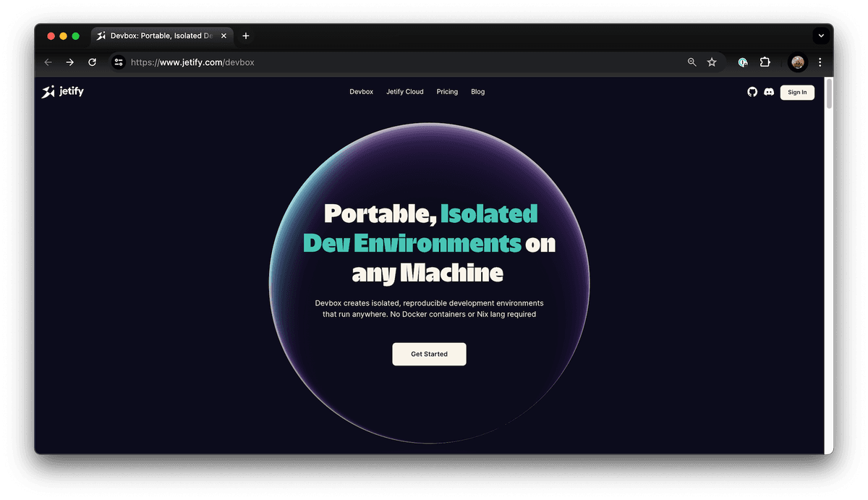View site information icon in address bar
Image resolution: width=868 pixels, height=500 pixels.
coord(119,62)
